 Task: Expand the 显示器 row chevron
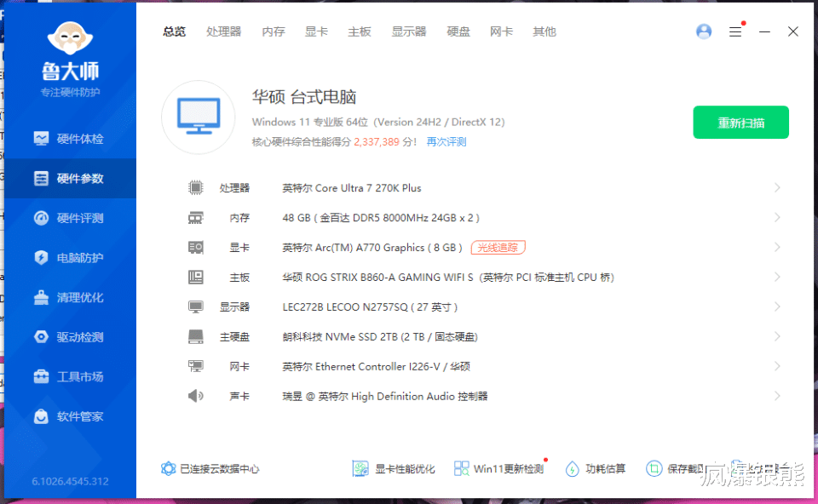pyautogui.click(x=777, y=307)
